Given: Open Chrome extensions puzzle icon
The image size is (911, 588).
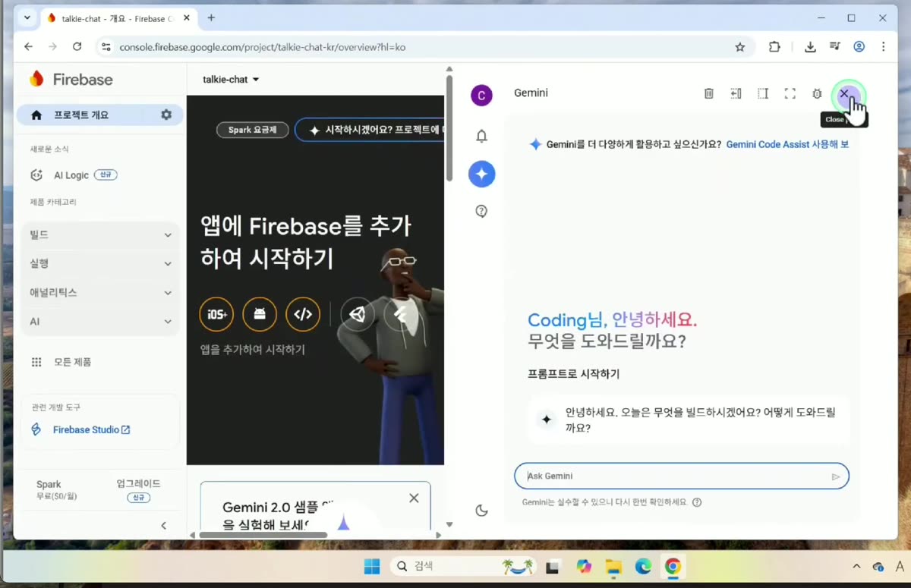Looking at the screenshot, I should [774, 47].
